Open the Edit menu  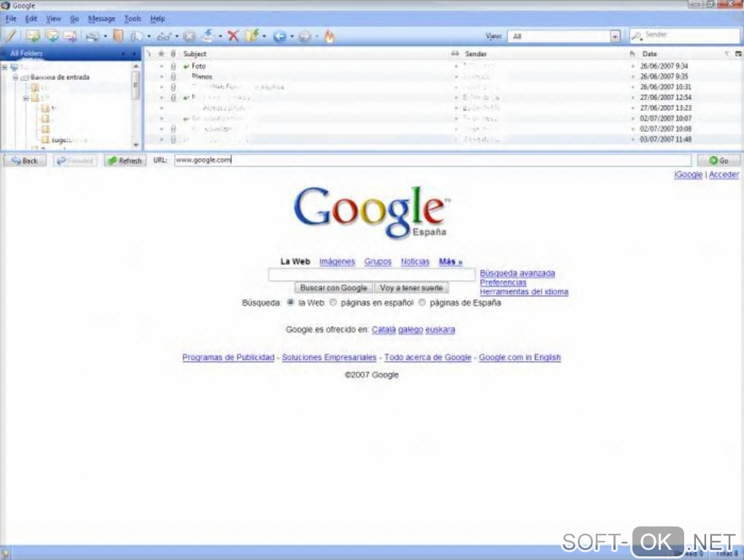pyautogui.click(x=31, y=18)
